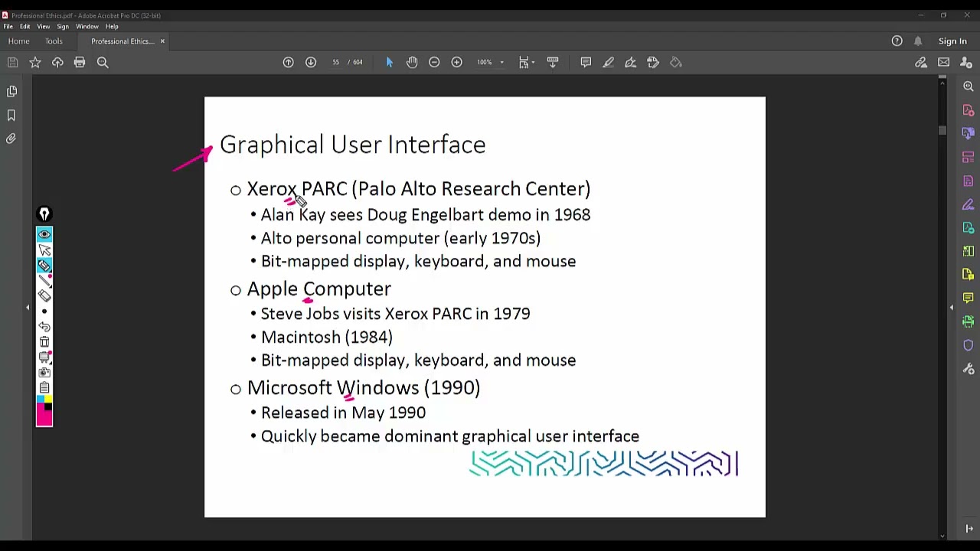
Task: Click the scrolling mode keyboard icon
Action: coord(553,62)
